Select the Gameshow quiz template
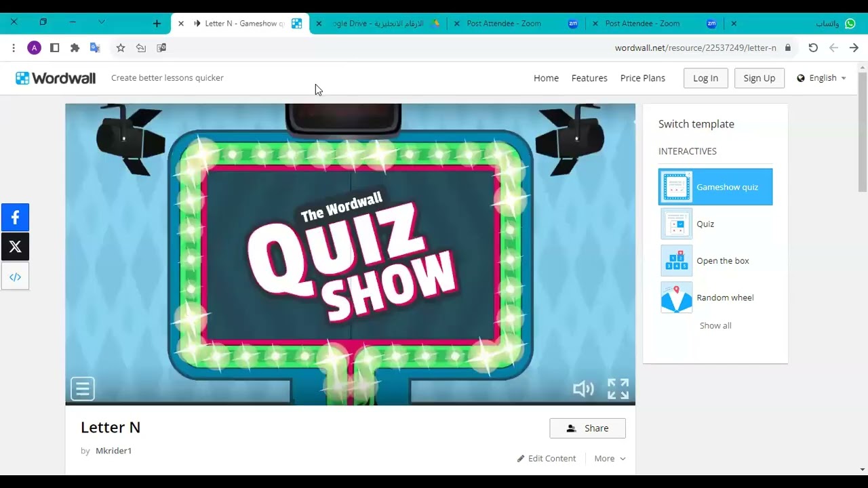Screen dimensions: 868x488 coord(715,187)
